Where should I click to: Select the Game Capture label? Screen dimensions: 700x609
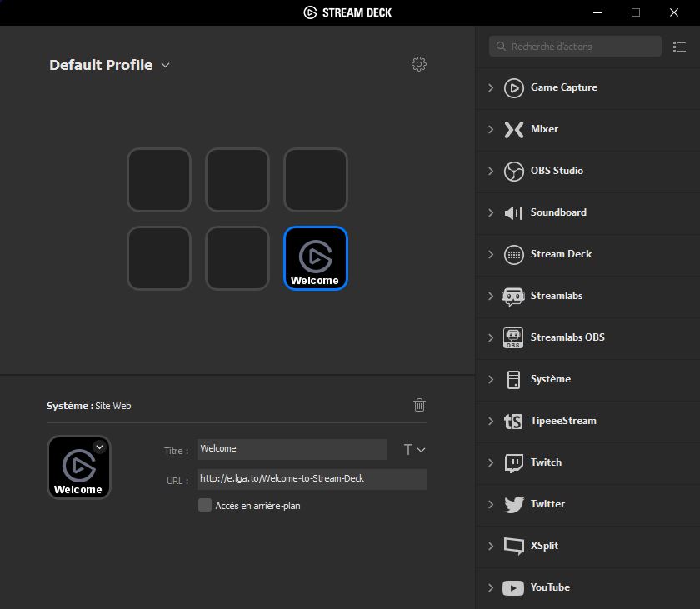(564, 87)
